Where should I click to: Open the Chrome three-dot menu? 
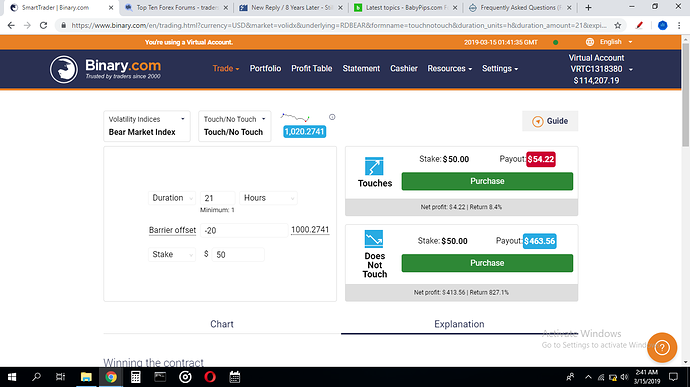tap(679, 26)
